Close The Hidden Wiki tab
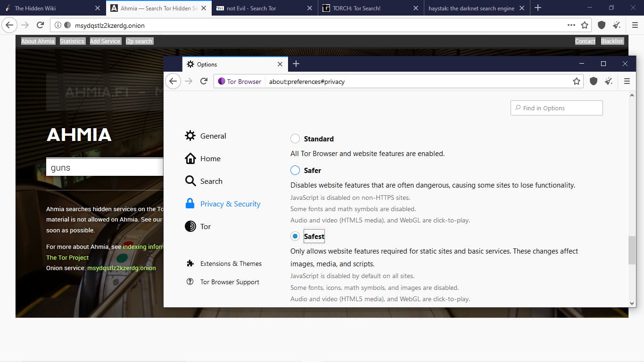 pos(98,8)
